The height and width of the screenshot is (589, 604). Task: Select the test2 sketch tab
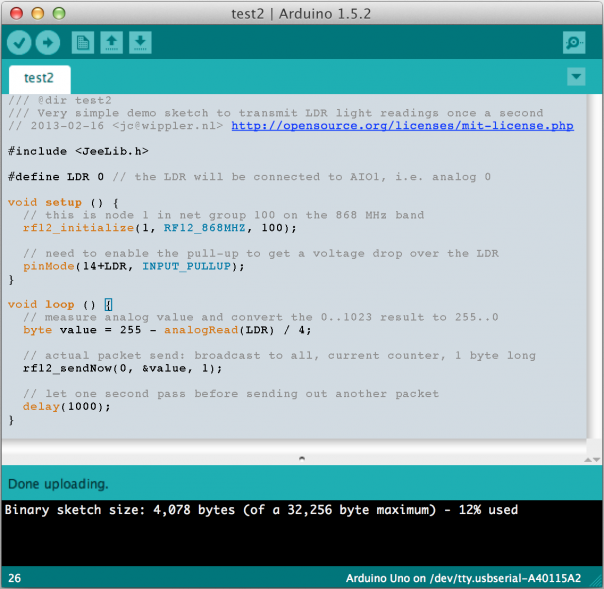tap(39, 79)
